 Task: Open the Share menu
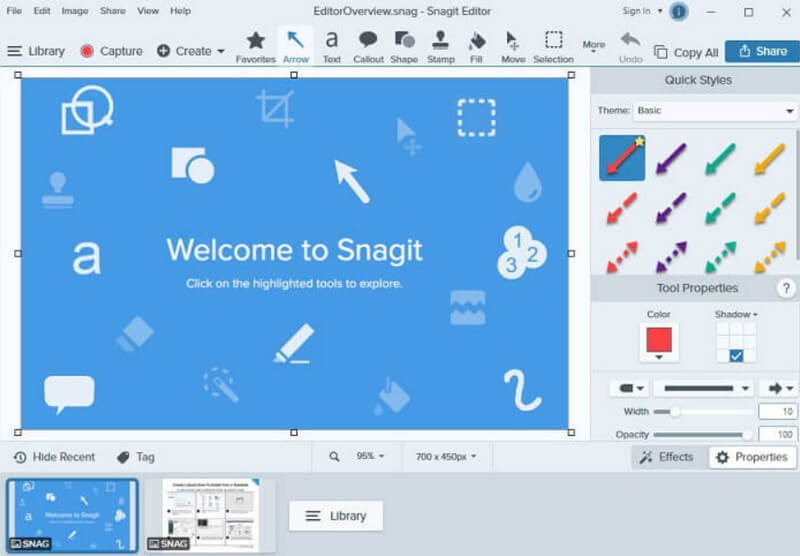(x=113, y=11)
